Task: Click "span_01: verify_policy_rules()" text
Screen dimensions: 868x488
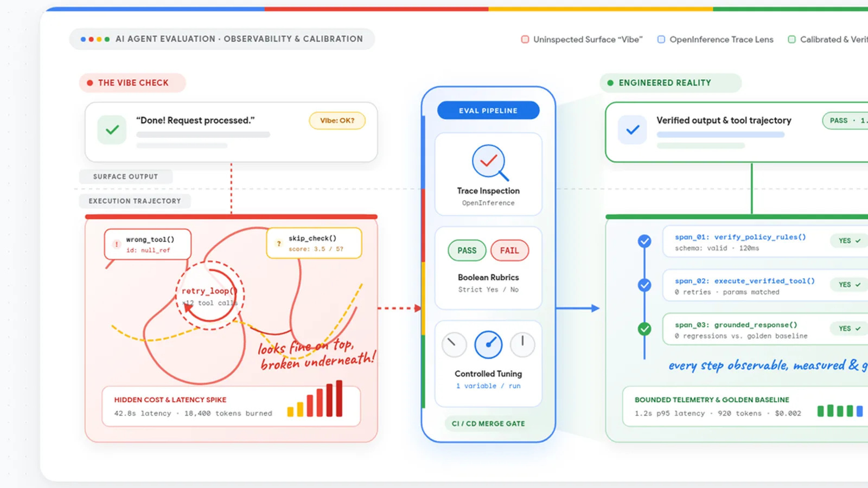Action: tap(741, 237)
